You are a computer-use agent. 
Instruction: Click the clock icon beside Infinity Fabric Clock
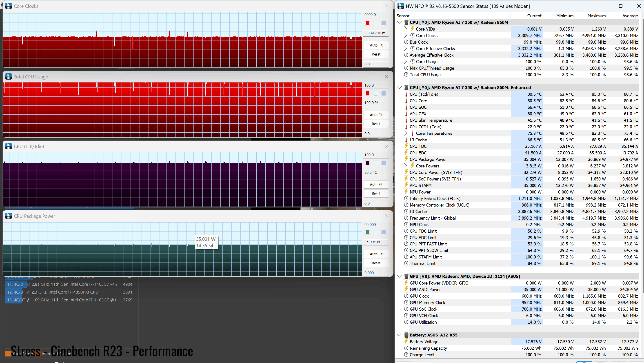pyautogui.click(x=406, y=198)
